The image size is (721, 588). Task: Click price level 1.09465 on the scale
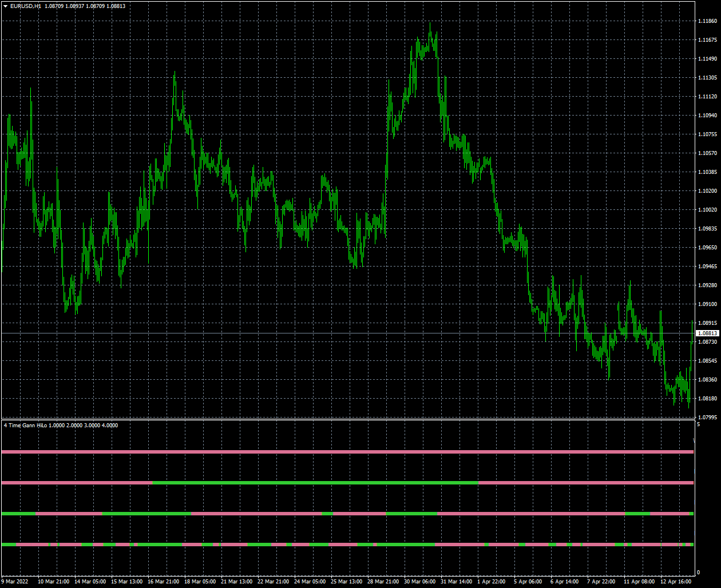[707, 267]
